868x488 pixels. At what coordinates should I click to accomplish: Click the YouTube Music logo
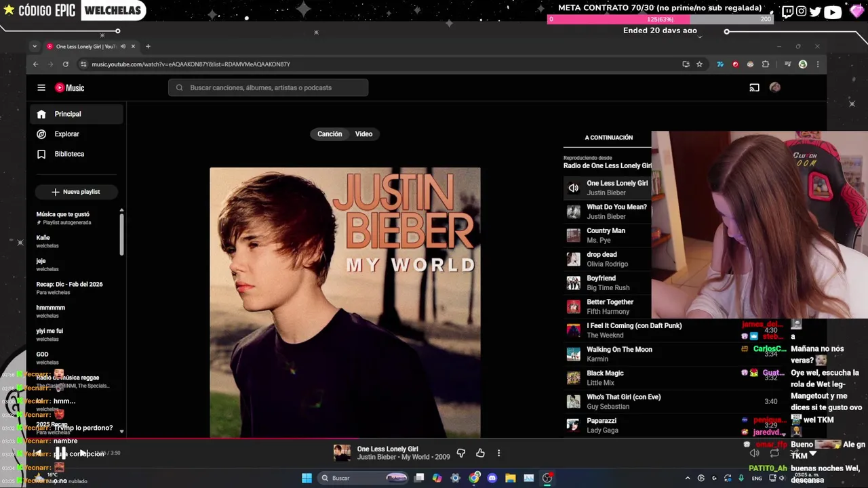click(70, 87)
